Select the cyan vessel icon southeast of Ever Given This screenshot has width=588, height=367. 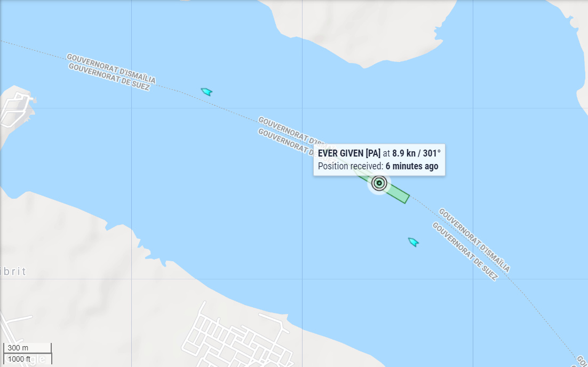[x=413, y=242]
